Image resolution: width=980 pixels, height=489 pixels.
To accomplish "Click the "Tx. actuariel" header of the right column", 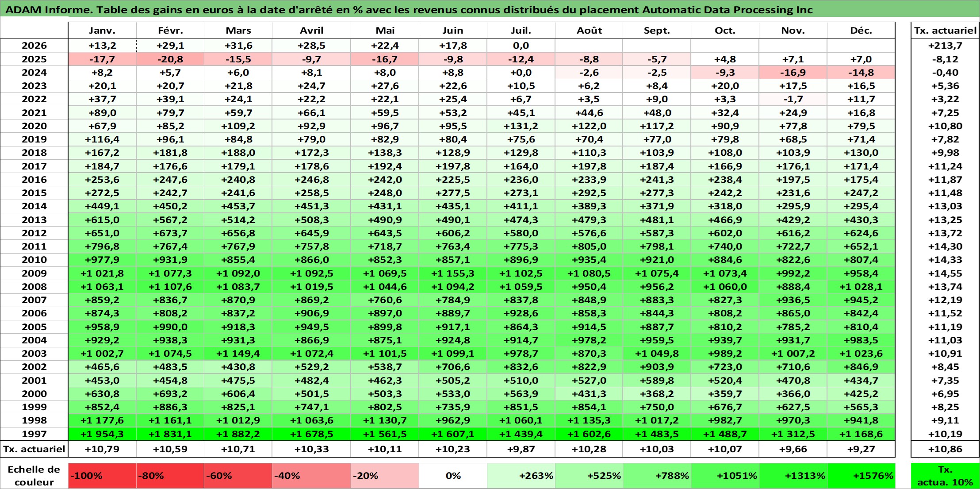I will (945, 31).
